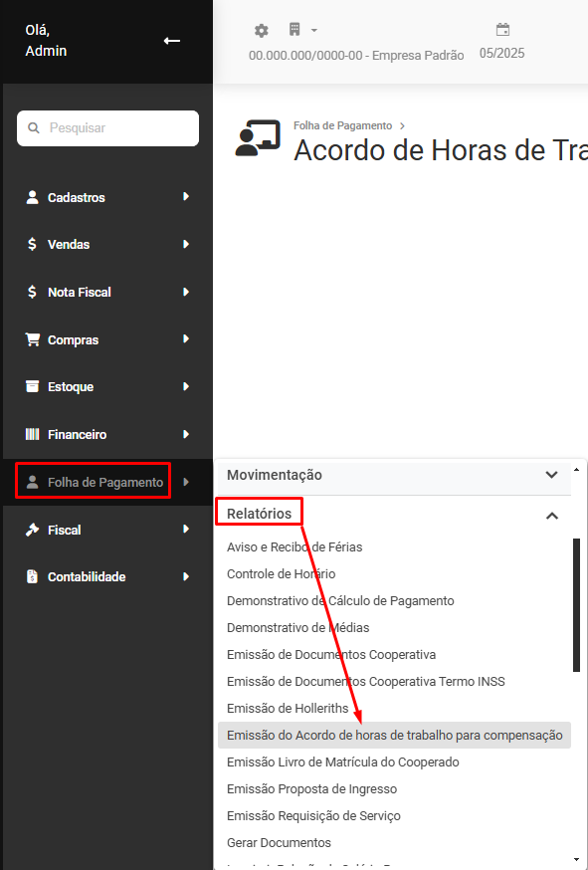Click Folha de Pagamento breadcrumb link
This screenshot has width=588, height=870.
(343, 126)
